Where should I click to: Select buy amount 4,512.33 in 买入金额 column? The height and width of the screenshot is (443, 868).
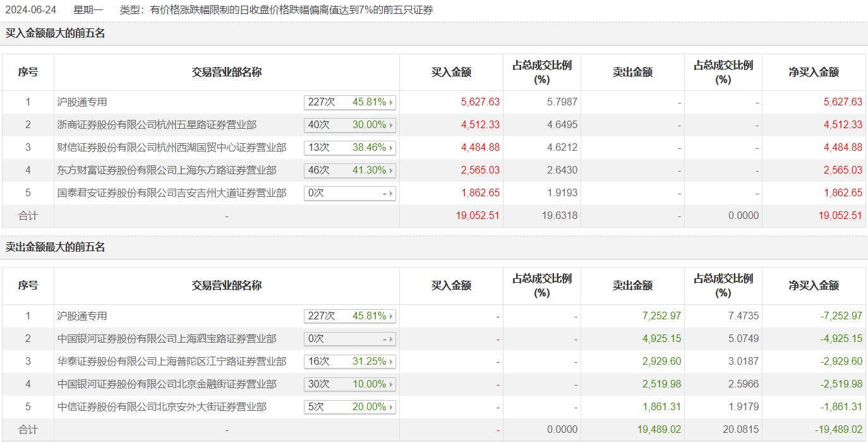(480, 125)
